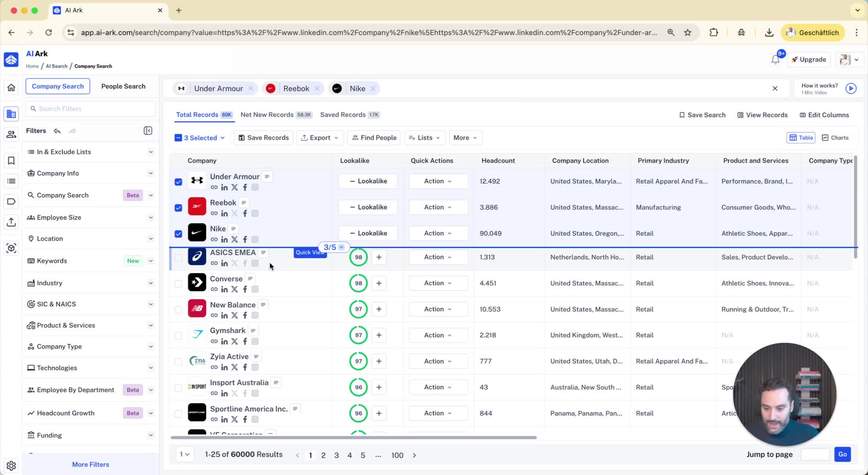Click the undo filters arrow icon

click(x=57, y=131)
